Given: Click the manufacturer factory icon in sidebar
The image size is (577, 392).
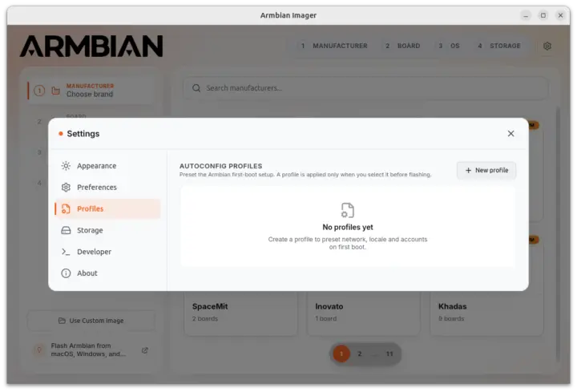Looking at the screenshot, I should 55,91.
